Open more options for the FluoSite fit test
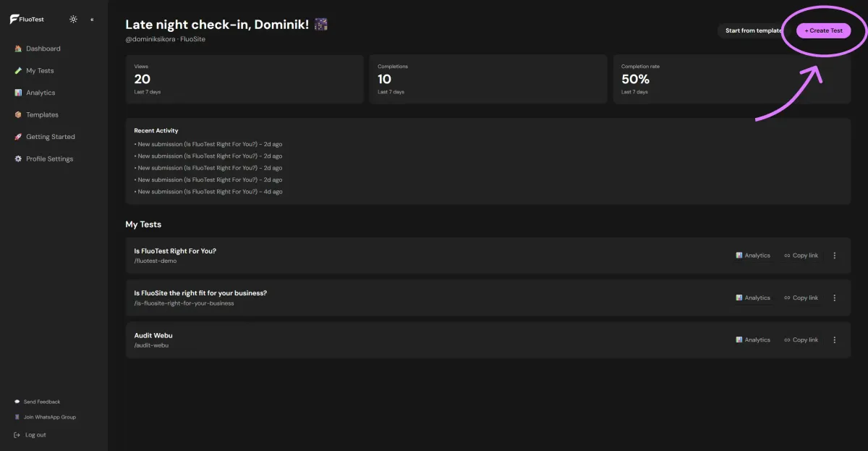 [835, 298]
